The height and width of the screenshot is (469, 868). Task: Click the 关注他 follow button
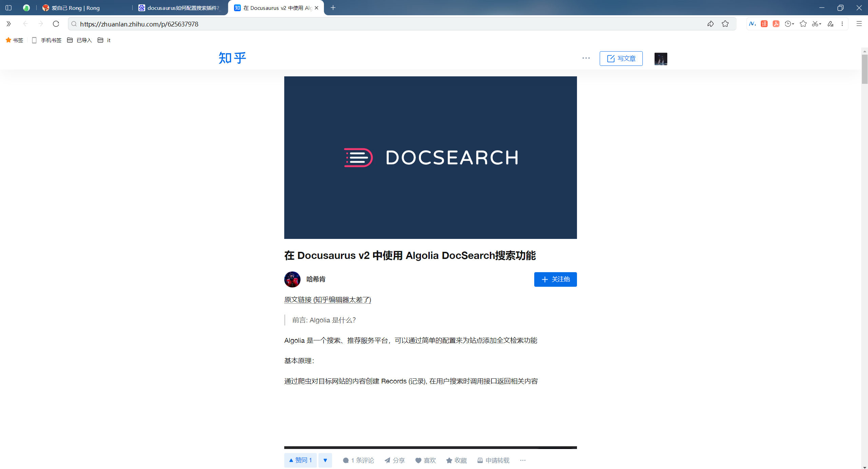555,279
